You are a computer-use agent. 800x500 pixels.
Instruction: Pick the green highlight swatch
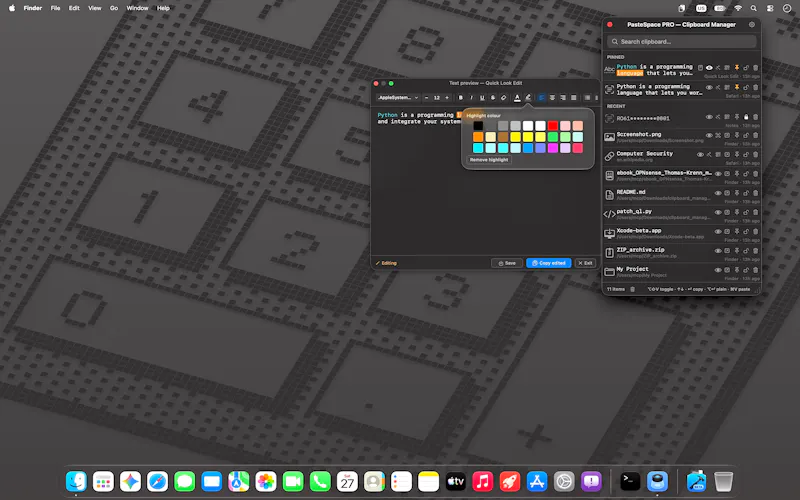coord(553,137)
